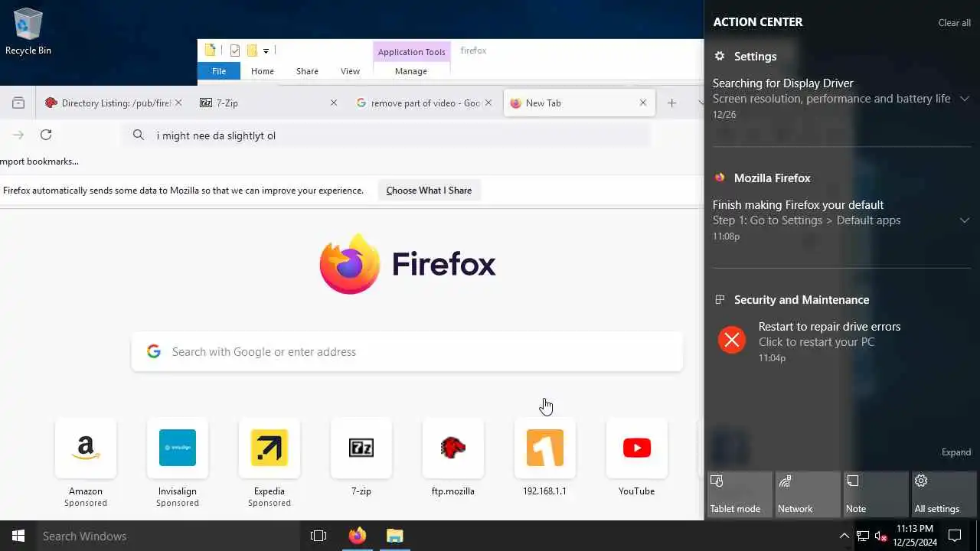980x551 pixels.
Task: Click the Search with Google box
Action: coord(407,352)
